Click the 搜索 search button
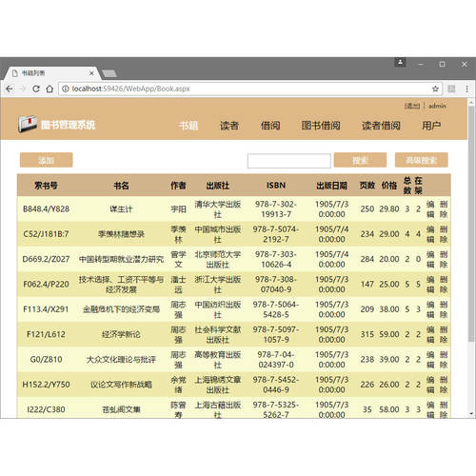 (x=360, y=160)
